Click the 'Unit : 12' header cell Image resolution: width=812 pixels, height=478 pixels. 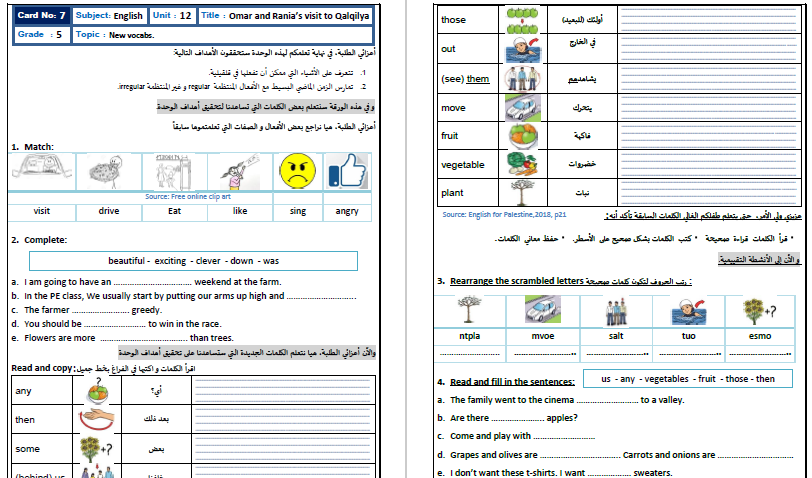point(172,16)
